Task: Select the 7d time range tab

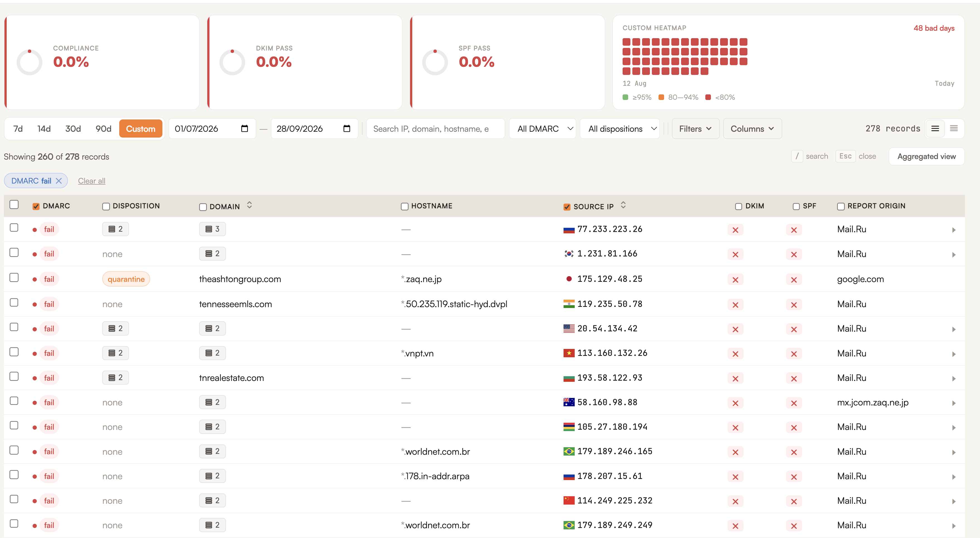Action: [18, 128]
